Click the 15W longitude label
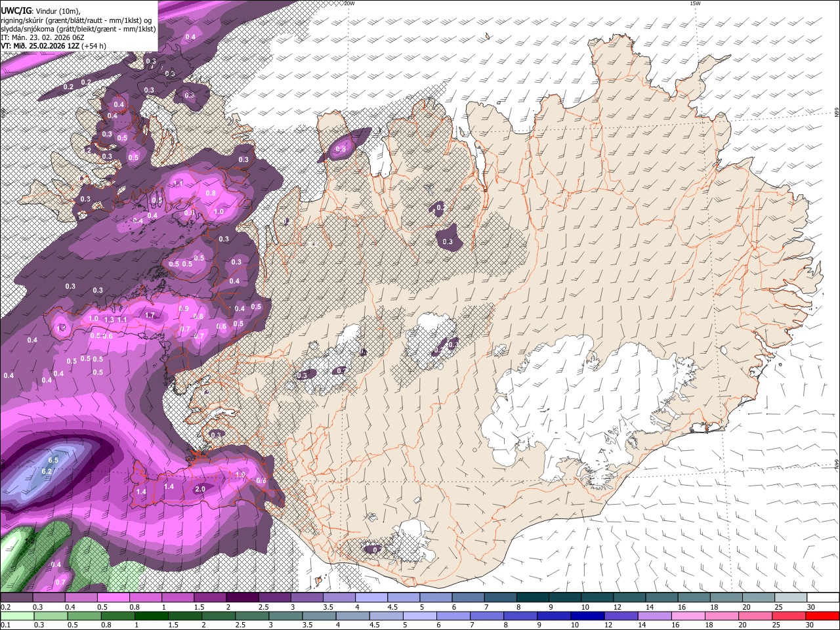Image resolution: width=840 pixels, height=630 pixels. pos(696,3)
